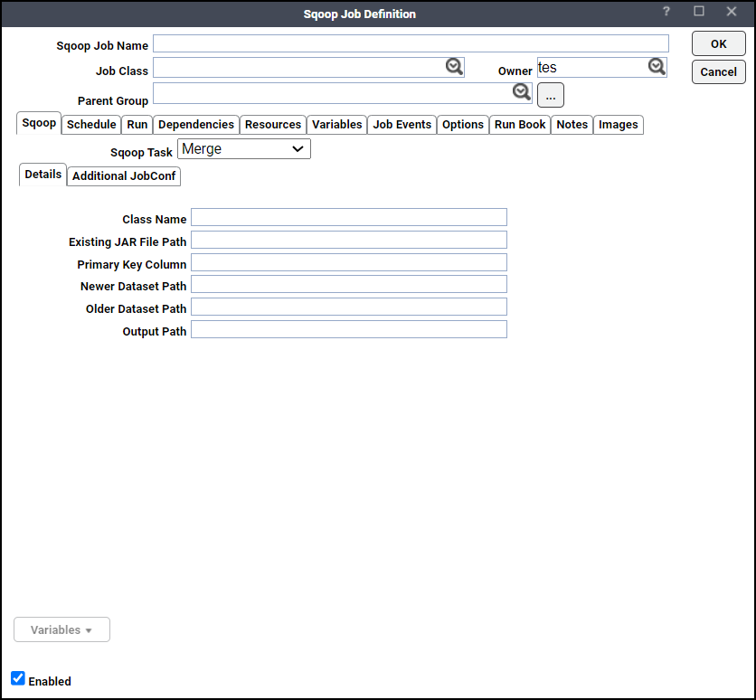Click the Primary Key Column field
Viewport: 756px width, 700px height.
pyautogui.click(x=349, y=262)
